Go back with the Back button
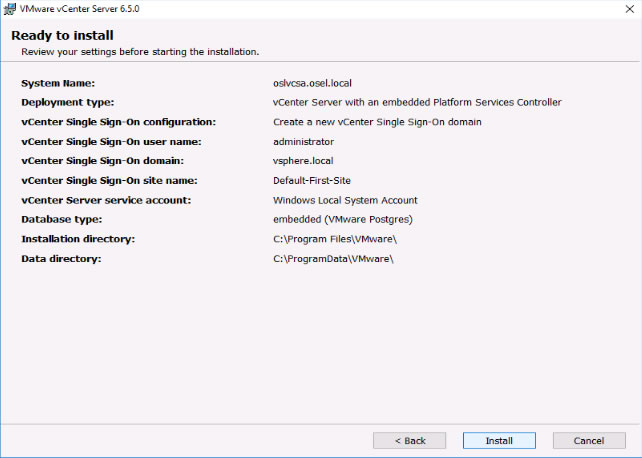 [409, 440]
